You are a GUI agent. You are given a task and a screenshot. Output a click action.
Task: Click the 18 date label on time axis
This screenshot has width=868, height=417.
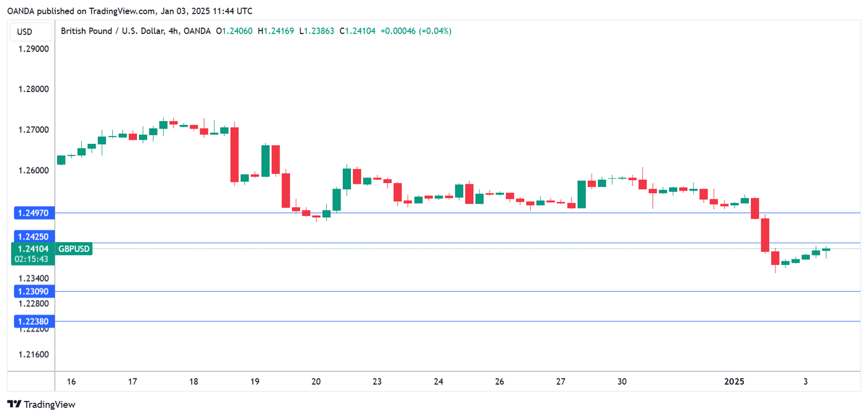193,382
